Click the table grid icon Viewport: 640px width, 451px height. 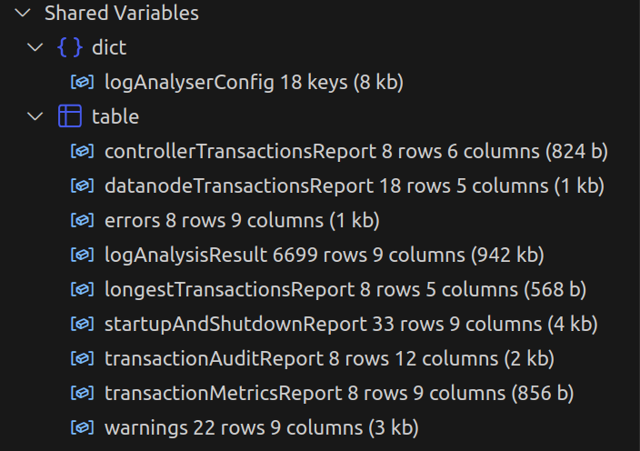click(x=70, y=117)
